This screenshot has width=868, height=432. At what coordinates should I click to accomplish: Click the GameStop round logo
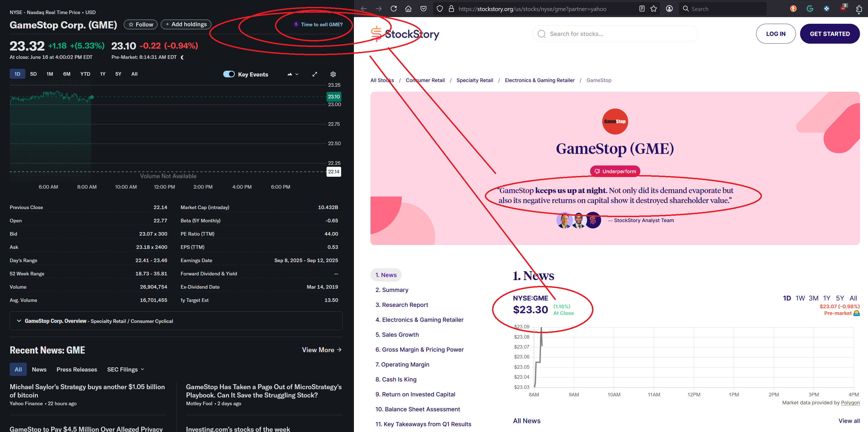tap(615, 121)
